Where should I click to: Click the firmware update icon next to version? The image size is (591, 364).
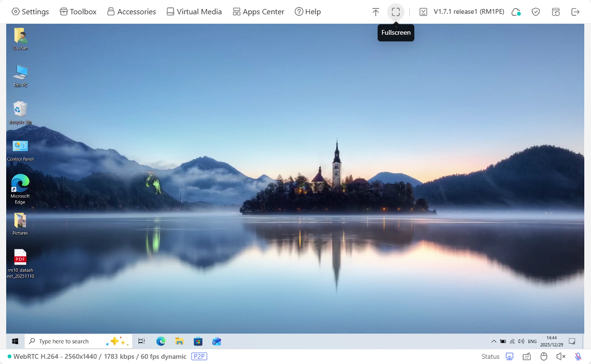pyautogui.click(x=423, y=11)
